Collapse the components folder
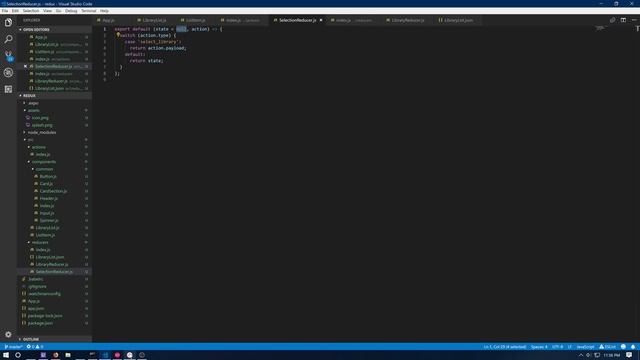640x360 pixels. pos(43,162)
